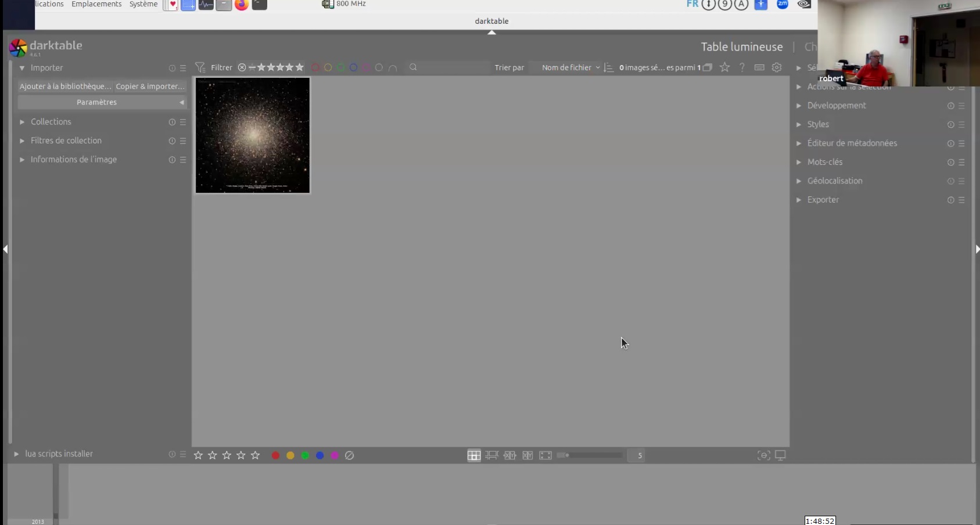Click Copier & importer button

[150, 87]
